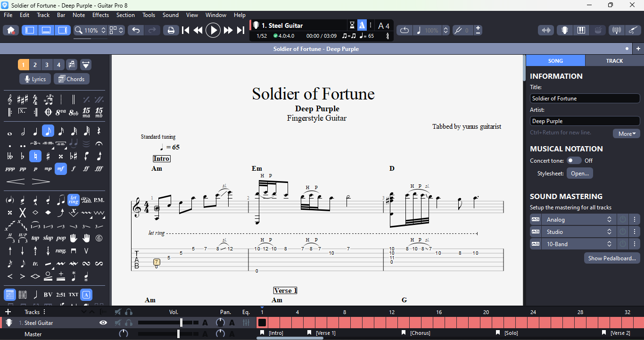This screenshot has width=644, height=340.
Task: Apply the flat accidental
Action: pos(23,156)
